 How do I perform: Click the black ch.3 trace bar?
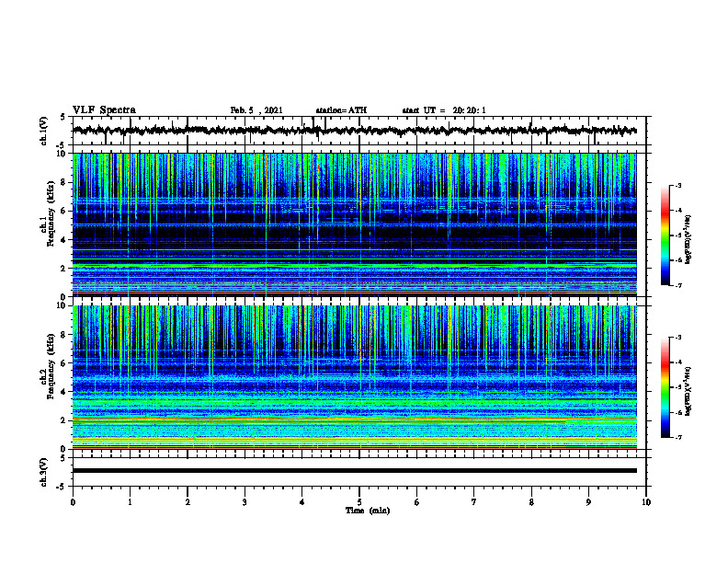pos(354,471)
